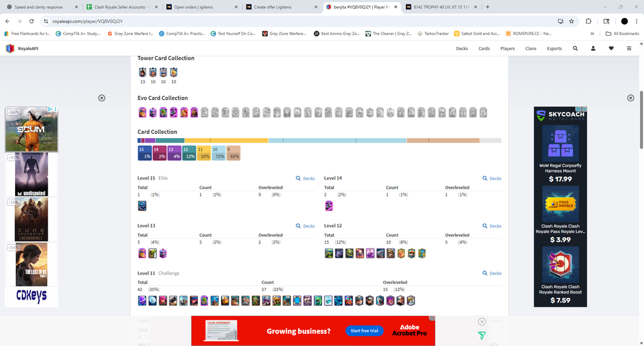Click the last Level 11 card icon
The image size is (644, 346).
pos(411,301)
